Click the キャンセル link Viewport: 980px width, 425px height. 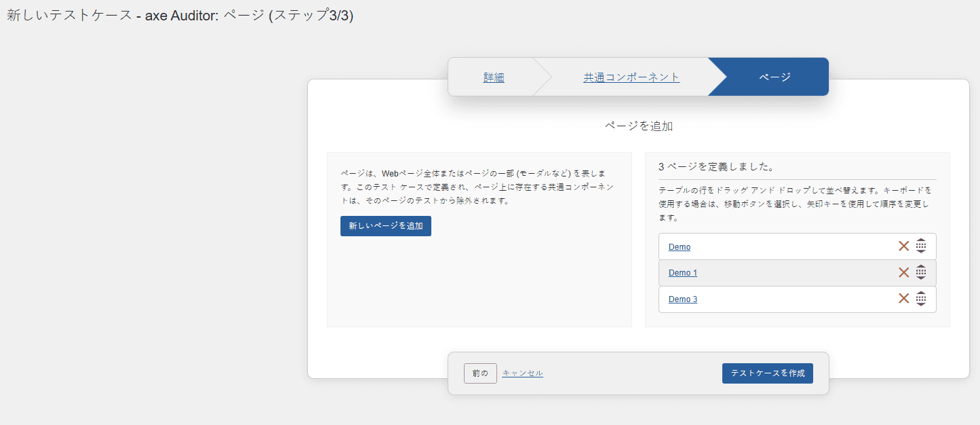(x=522, y=373)
